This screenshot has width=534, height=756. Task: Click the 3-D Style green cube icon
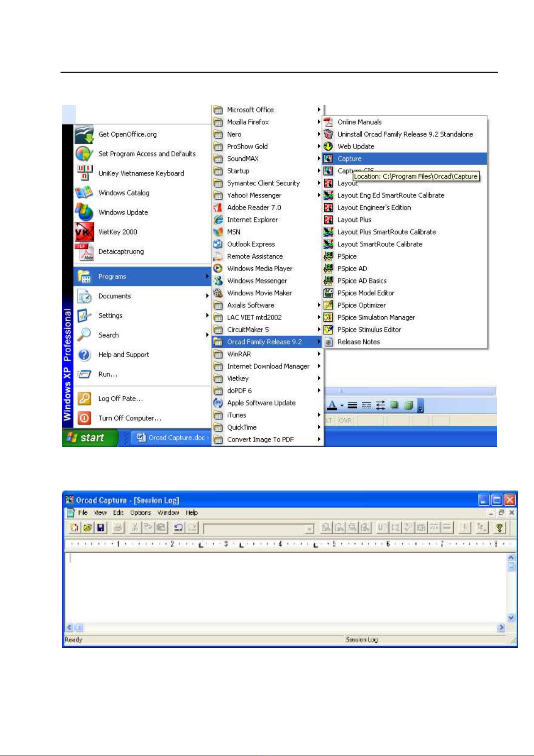[x=408, y=406]
